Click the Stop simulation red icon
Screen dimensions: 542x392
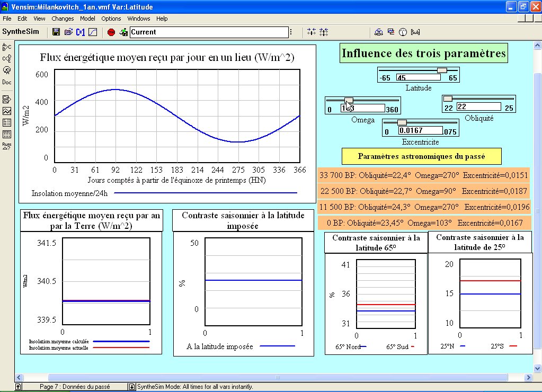pos(111,32)
